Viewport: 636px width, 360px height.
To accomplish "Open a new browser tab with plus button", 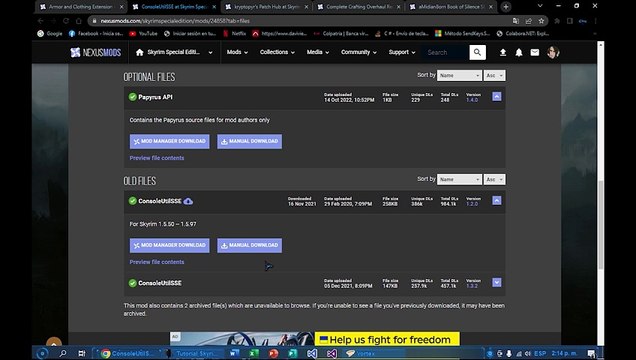I will 506,6.
